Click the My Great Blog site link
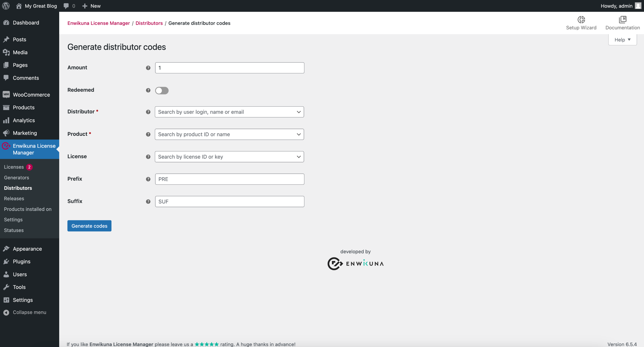This screenshot has height=347, width=644. click(x=41, y=6)
